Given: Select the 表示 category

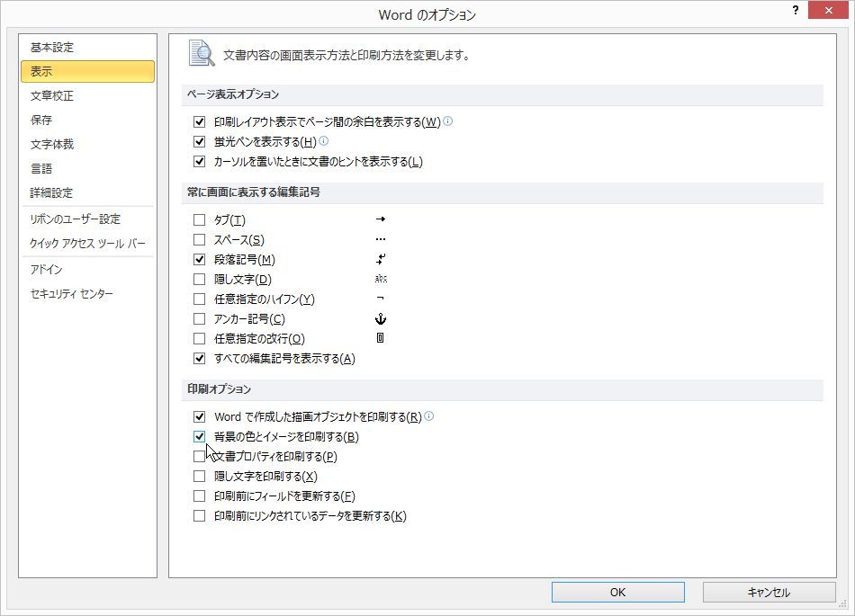Looking at the screenshot, I should [x=87, y=71].
